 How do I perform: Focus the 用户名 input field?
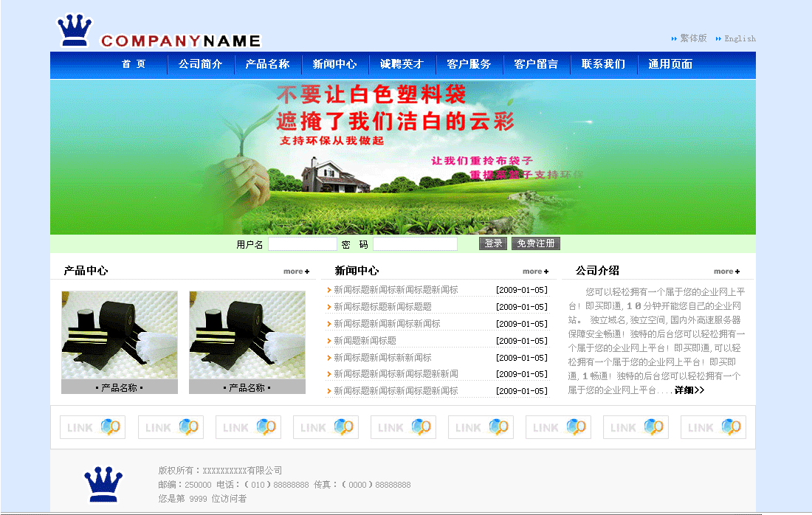pyautogui.click(x=302, y=244)
